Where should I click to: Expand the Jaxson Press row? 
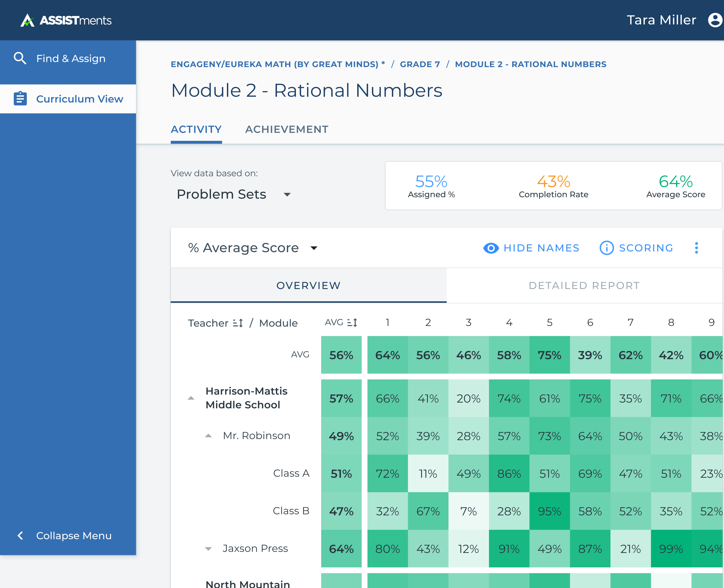pyautogui.click(x=208, y=549)
